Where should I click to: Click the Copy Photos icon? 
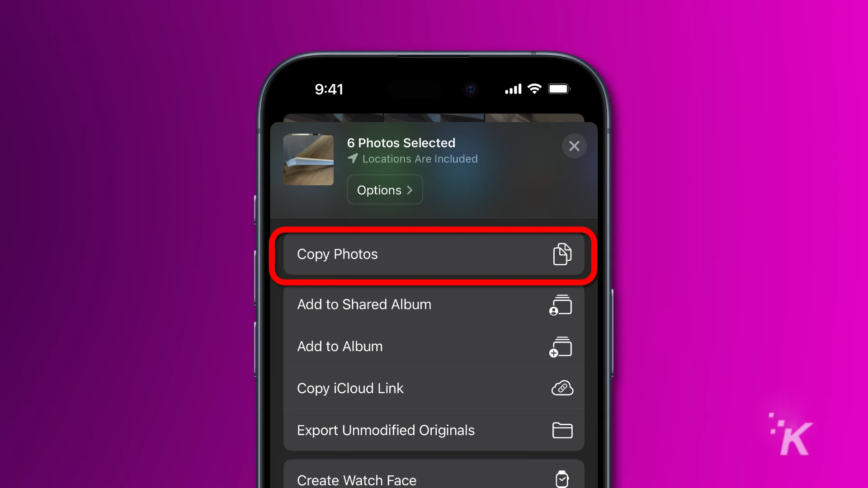tap(561, 254)
